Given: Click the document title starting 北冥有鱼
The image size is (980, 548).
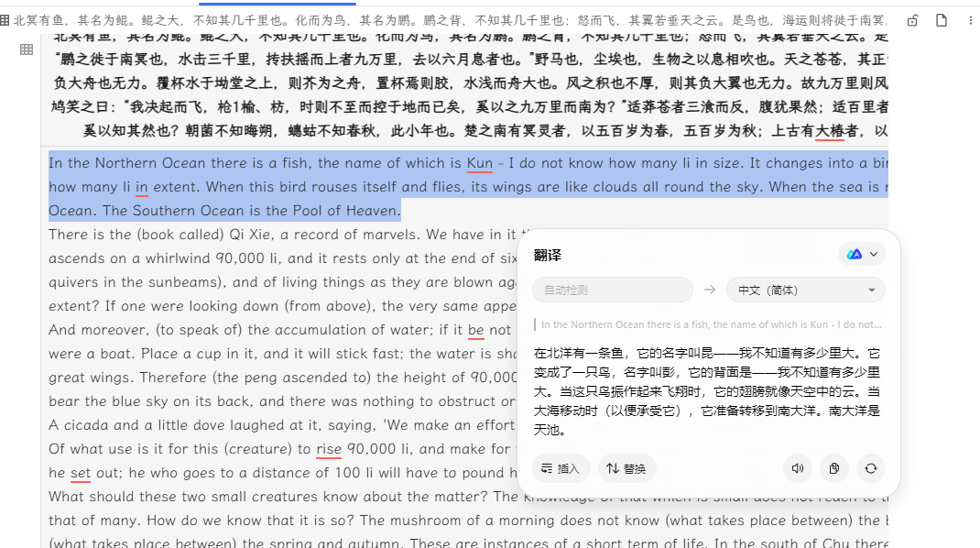Looking at the screenshot, I should (450, 21).
